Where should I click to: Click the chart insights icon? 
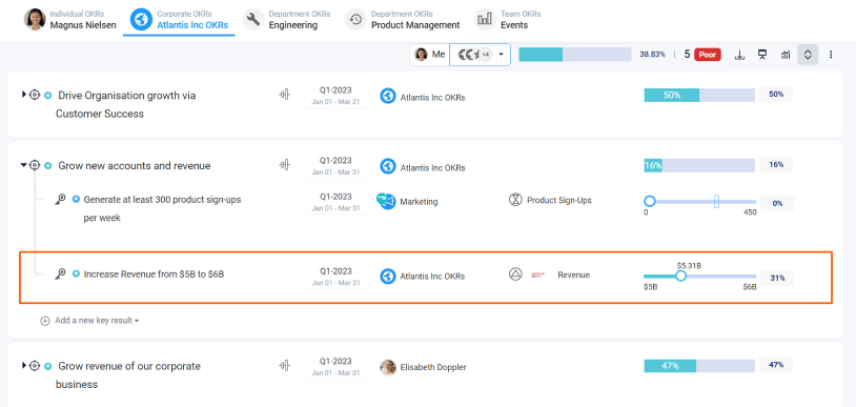(785, 55)
